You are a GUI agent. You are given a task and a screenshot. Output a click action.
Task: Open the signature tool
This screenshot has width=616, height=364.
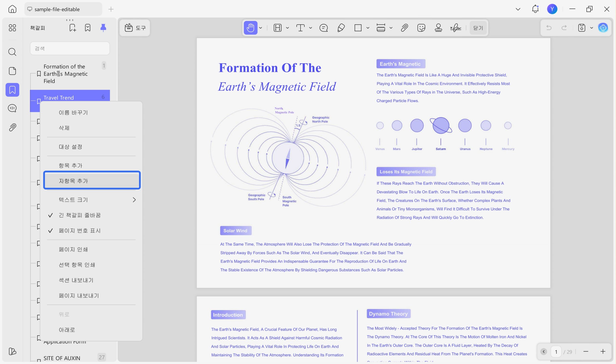[x=455, y=28]
